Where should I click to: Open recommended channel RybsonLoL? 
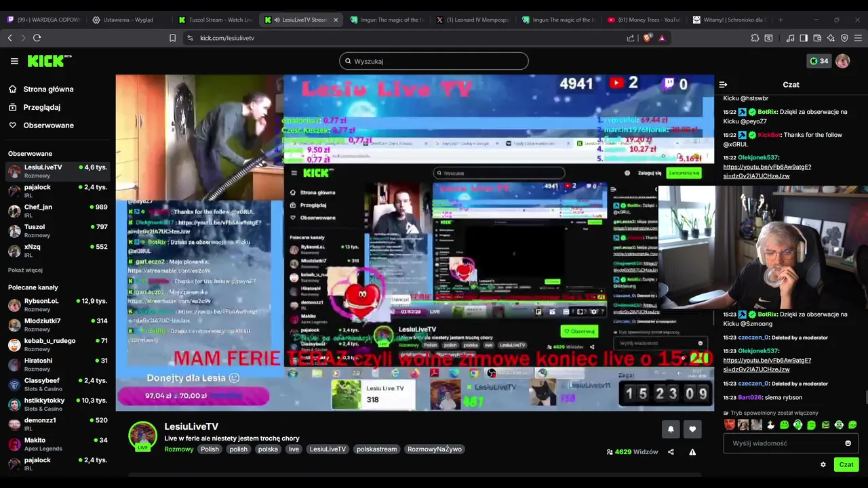coord(58,305)
